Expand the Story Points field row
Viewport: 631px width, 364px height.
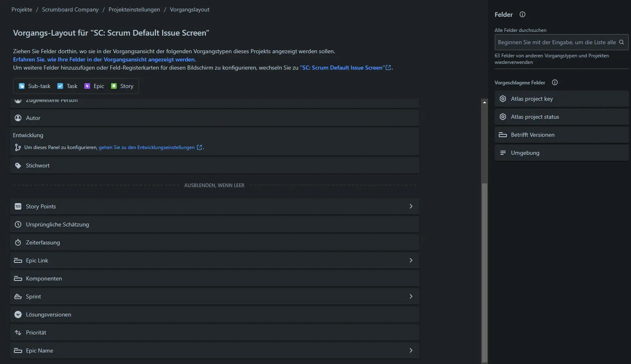(411, 206)
